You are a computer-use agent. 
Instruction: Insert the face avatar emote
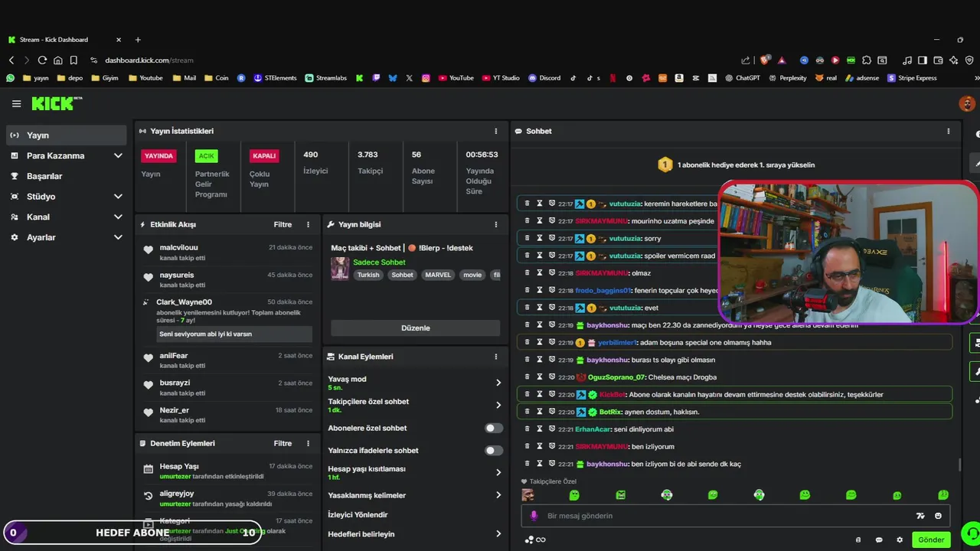click(528, 495)
